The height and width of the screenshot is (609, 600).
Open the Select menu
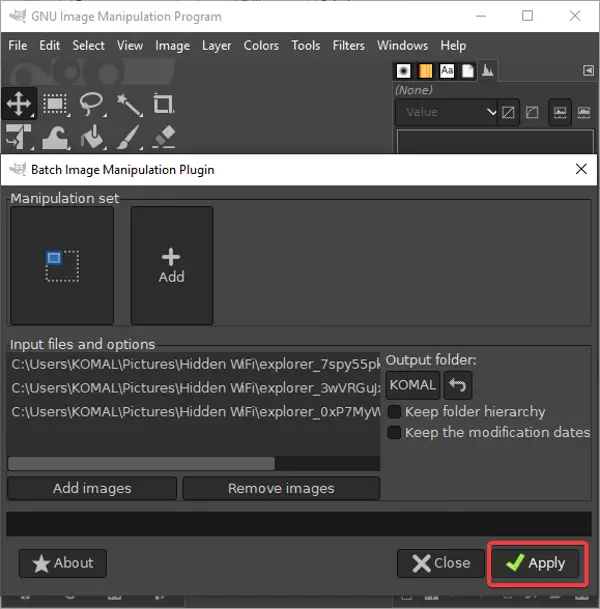tap(89, 45)
